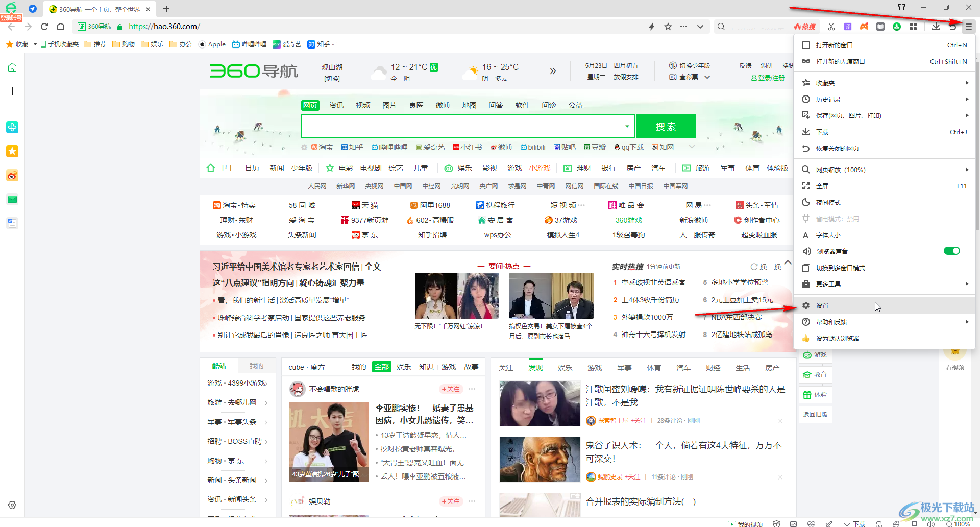Open a new tab with plus button
The image size is (980, 527).
tap(166, 9)
